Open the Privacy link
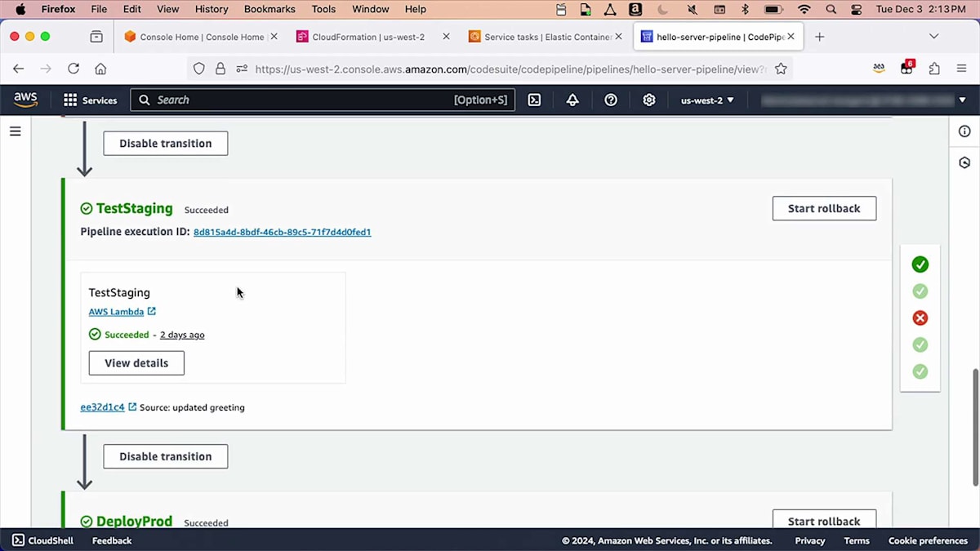The width and height of the screenshot is (980, 551). tap(810, 540)
